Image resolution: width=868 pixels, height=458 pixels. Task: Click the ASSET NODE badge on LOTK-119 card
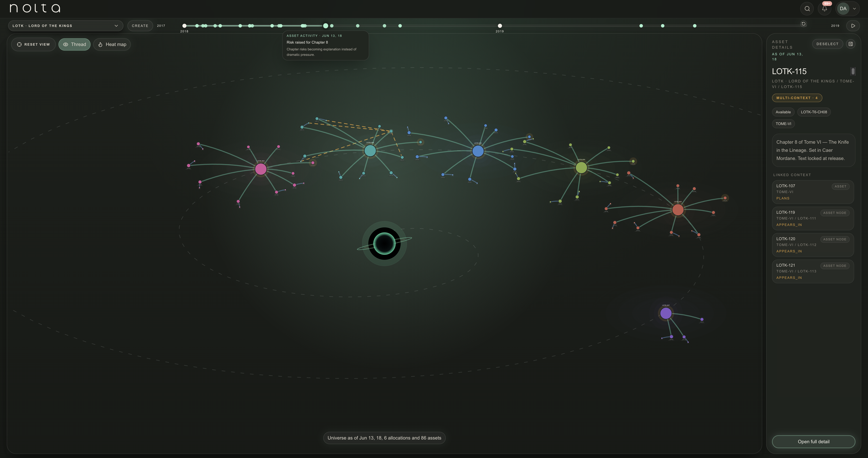coord(835,213)
